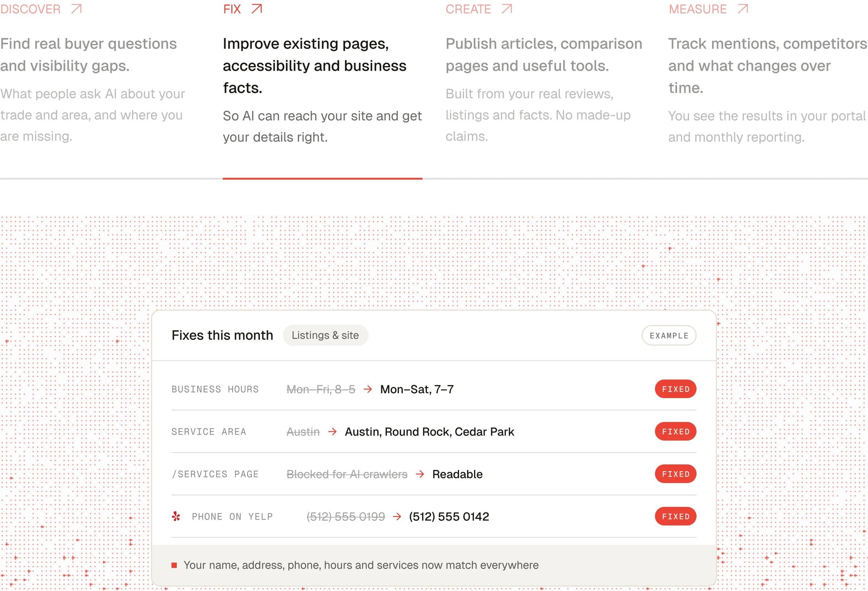Click FIXED badge for Phone on Yelp
Screen dimensions: 868x591
tap(675, 516)
